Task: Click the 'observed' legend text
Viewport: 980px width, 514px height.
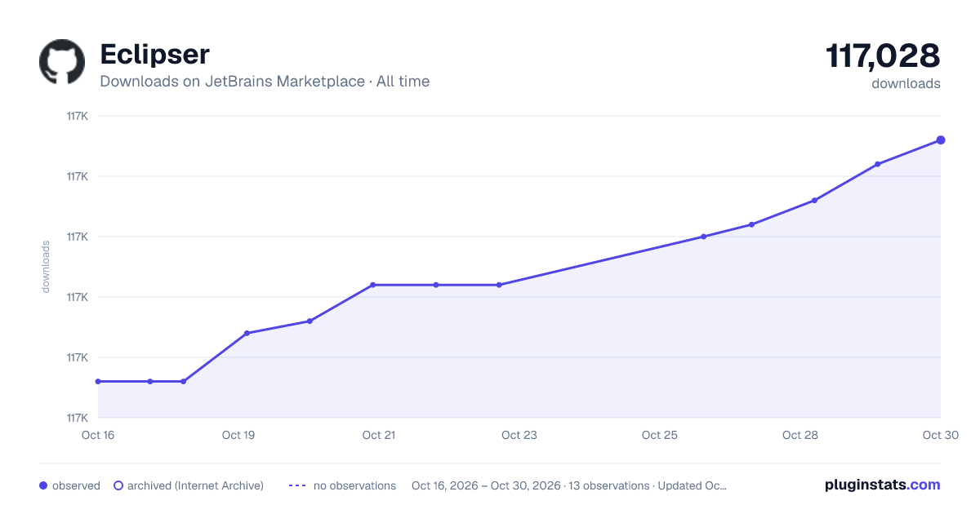Action: (x=76, y=485)
